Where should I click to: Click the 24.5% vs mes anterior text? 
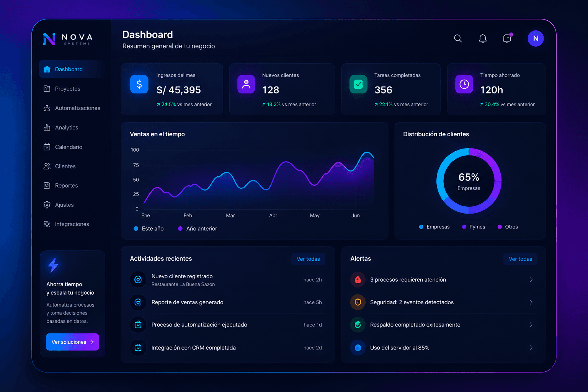point(184,105)
